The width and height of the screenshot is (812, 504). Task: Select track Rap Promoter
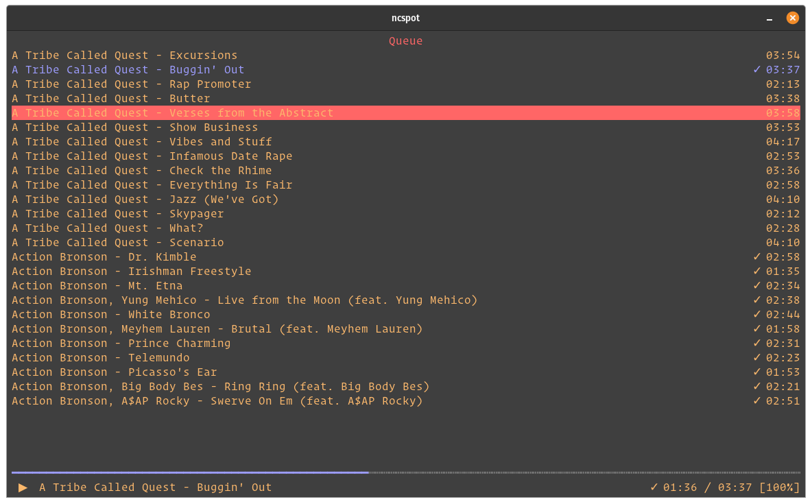click(x=406, y=84)
